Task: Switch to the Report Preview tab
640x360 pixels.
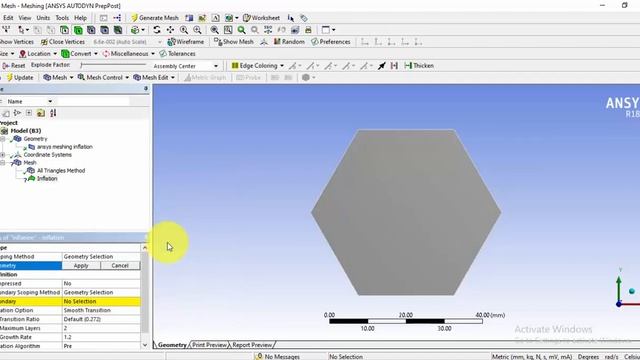Action: (x=252, y=345)
